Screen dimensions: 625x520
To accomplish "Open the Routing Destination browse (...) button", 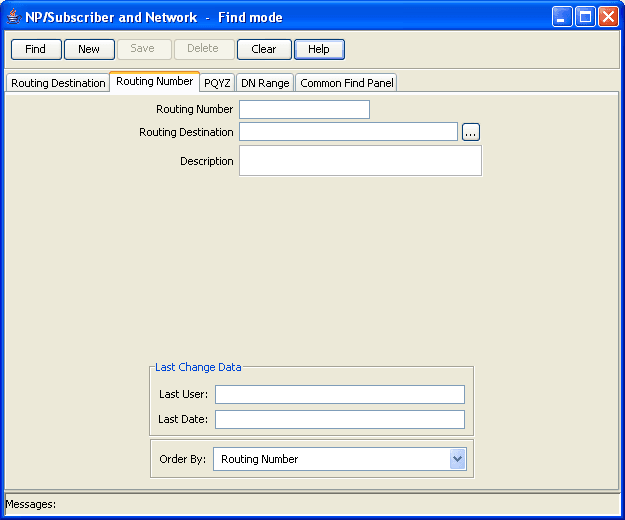I will tap(471, 132).
